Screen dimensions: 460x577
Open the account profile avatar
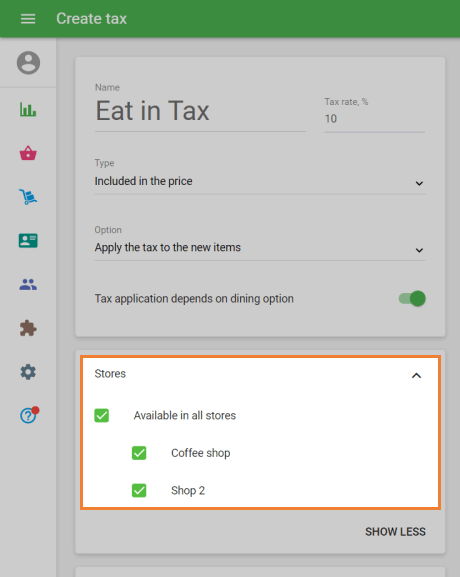[28, 63]
